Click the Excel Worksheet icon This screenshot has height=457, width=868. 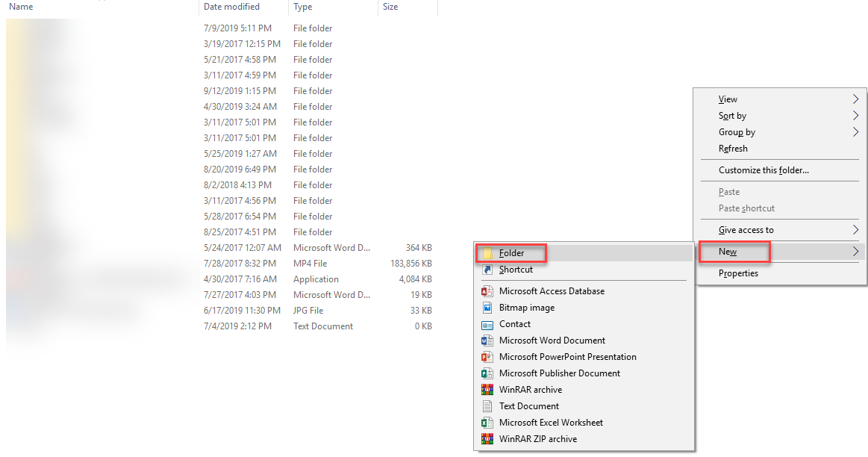[x=487, y=423]
